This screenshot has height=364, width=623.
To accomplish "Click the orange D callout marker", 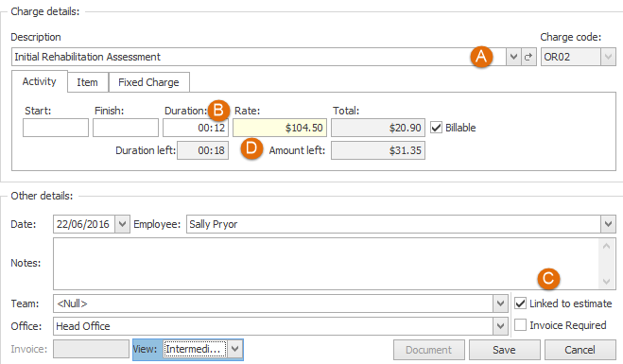I will pos(251,148).
